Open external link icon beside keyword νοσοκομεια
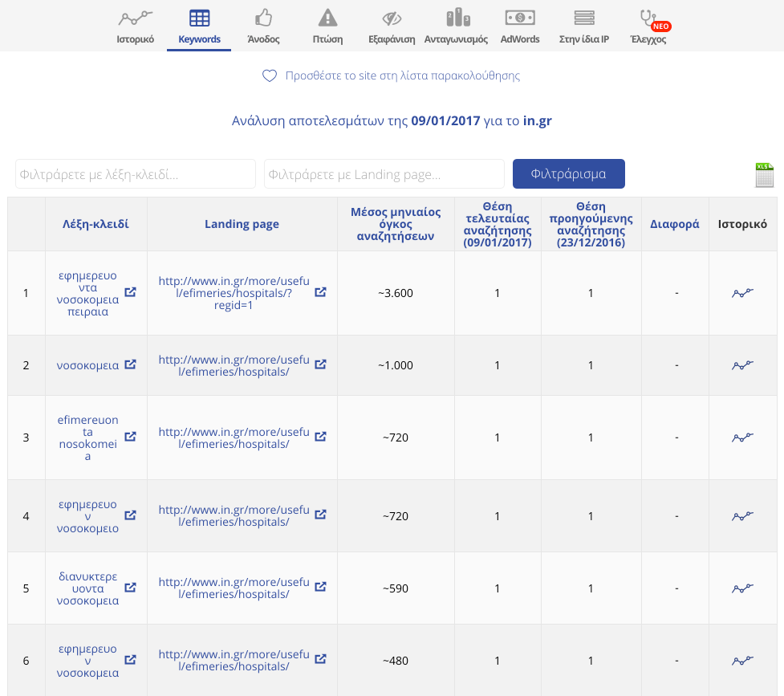 pos(131,364)
